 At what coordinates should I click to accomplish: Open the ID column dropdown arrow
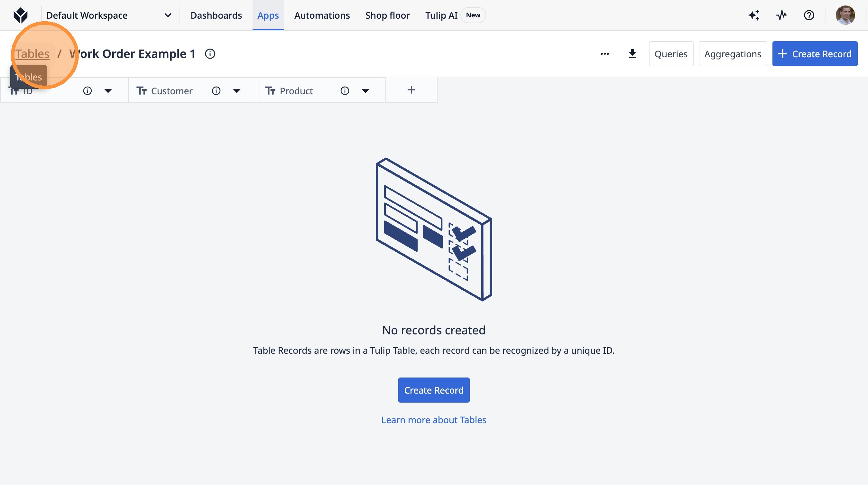click(x=108, y=91)
